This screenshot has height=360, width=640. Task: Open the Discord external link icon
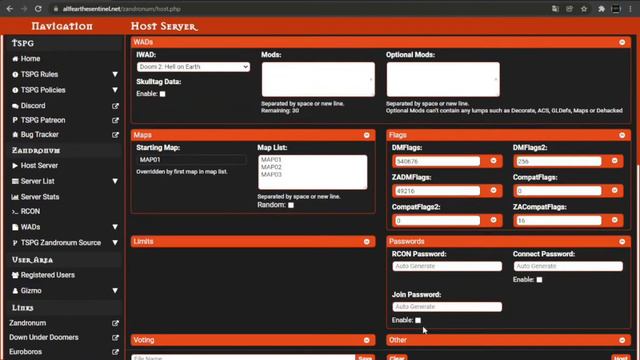pos(116,106)
